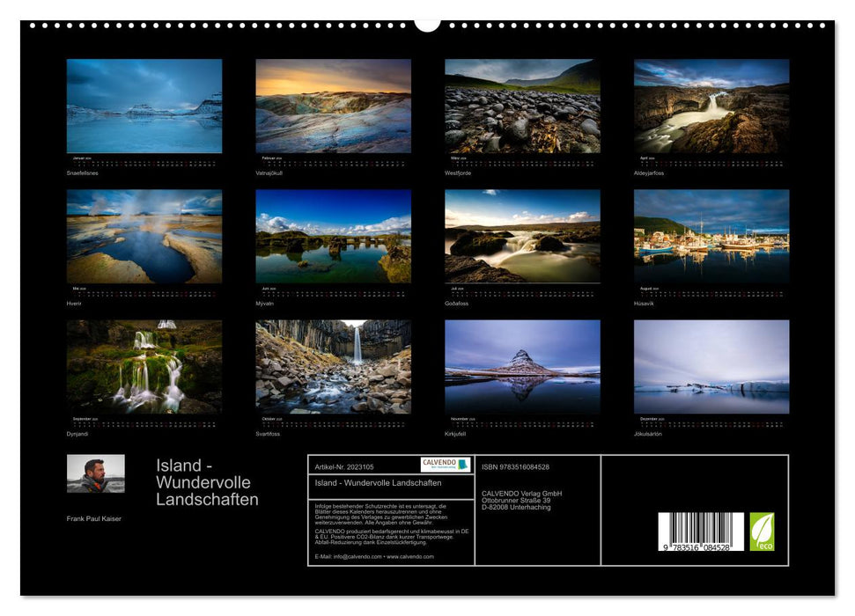Click Frank Paul Kaiser's author portrait
855x616 pixels.
[97, 476]
